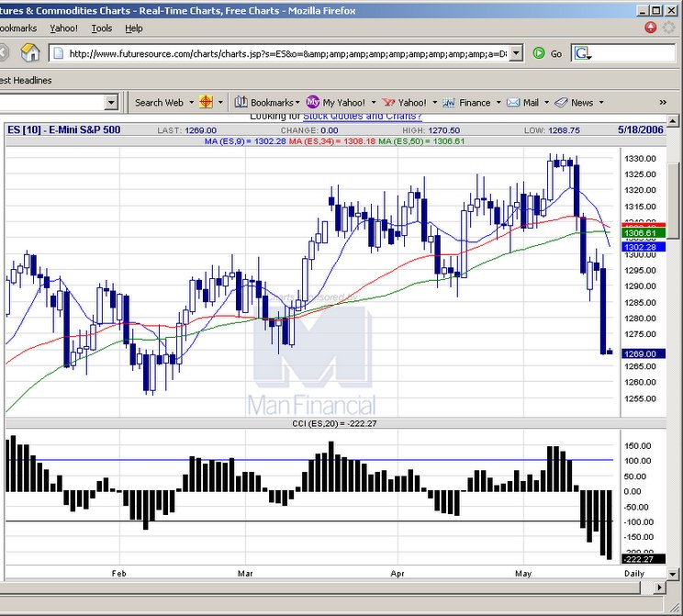Screen dimensions: 683x616
Task: Click the Go text button
Action: click(x=556, y=54)
